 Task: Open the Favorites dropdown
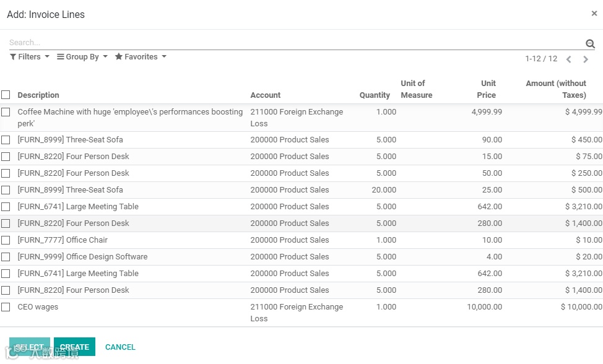pyautogui.click(x=141, y=57)
